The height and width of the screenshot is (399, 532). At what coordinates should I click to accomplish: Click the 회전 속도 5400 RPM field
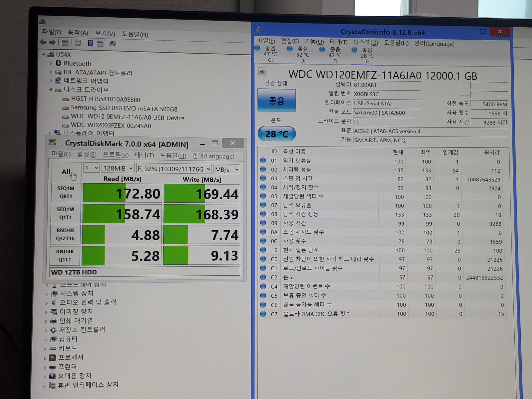pyautogui.click(x=489, y=104)
